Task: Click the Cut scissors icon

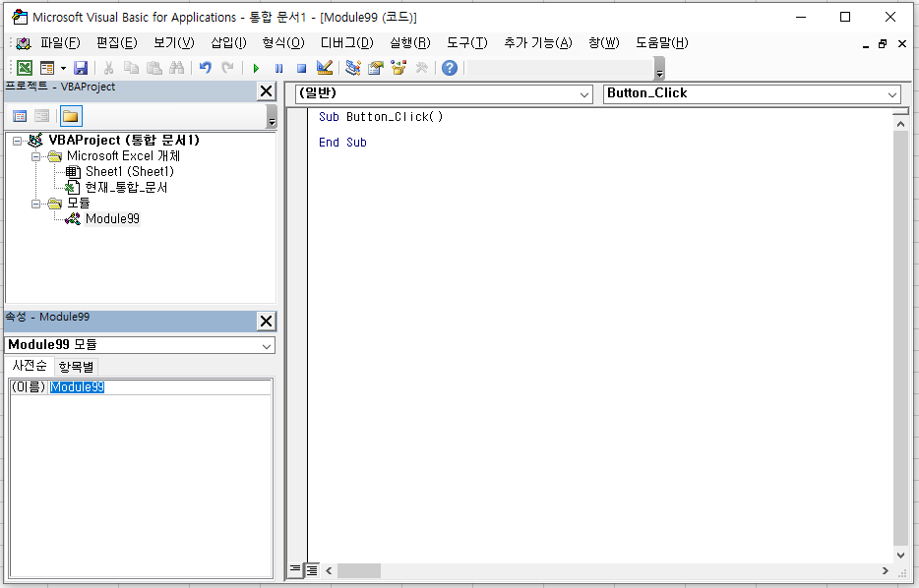Action: (108, 68)
